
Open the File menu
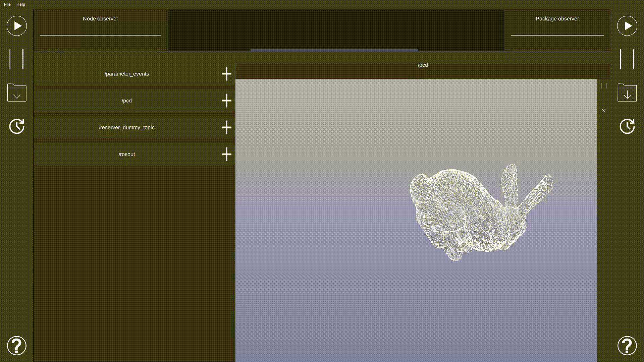7,4
